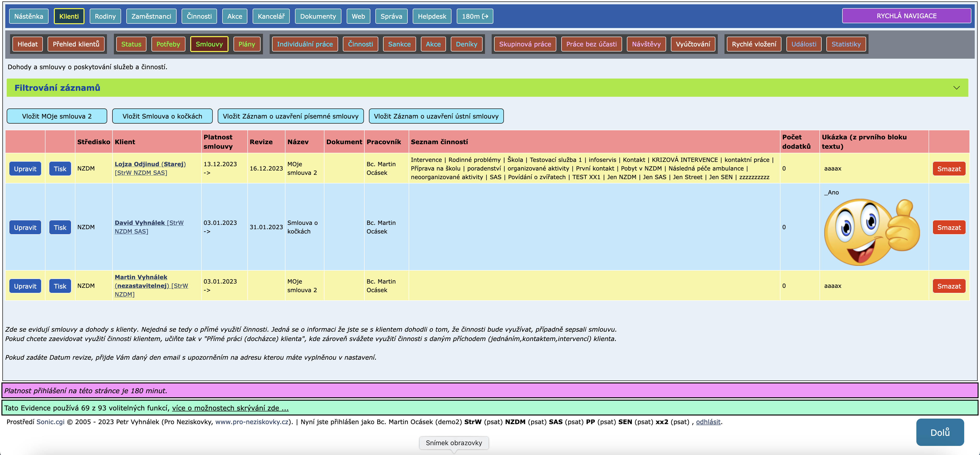Screen dimensions: 980x455
Task: Print David Vyhnálek contract with Tisk
Action: pyautogui.click(x=60, y=227)
